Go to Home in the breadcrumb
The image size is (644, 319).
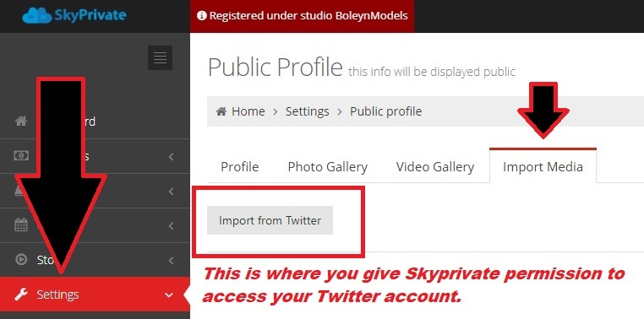[248, 111]
